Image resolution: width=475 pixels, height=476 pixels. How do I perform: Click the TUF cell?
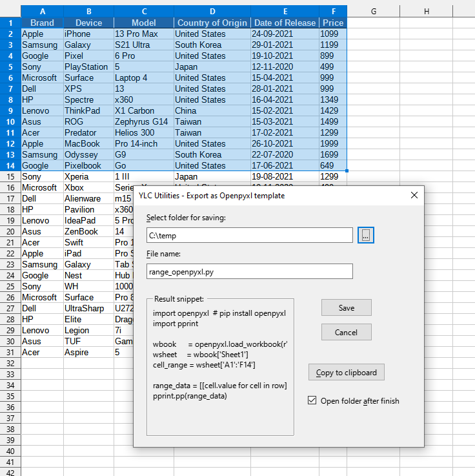88,341
